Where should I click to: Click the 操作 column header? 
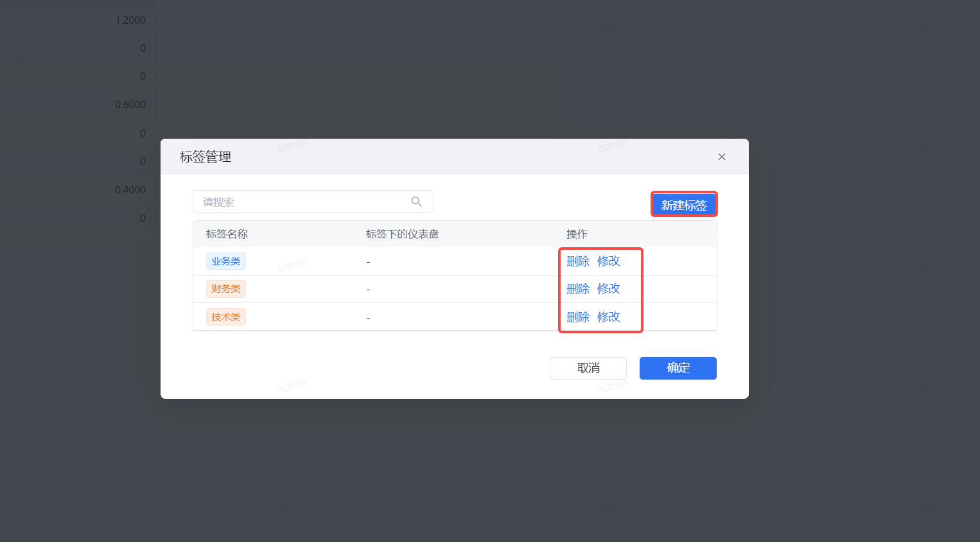coord(577,234)
